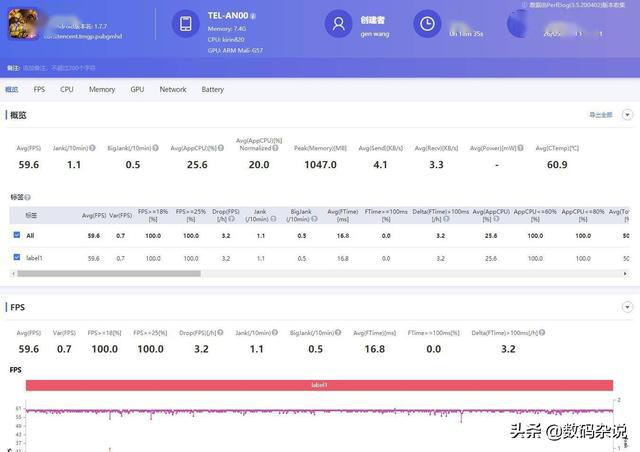Click help icon beside Jank(/10min) overview

point(93,148)
